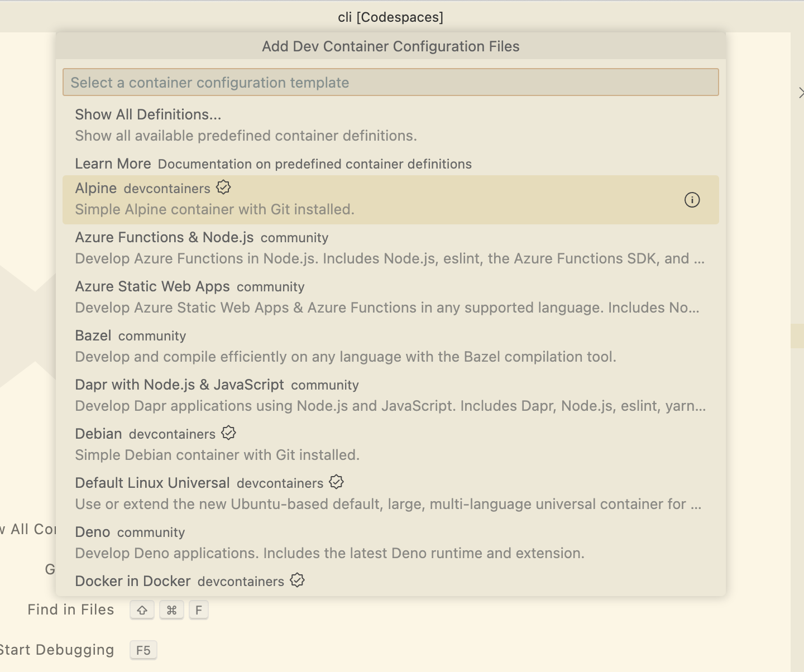Viewport: 804px width, 672px height.
Task: Click the F key icon near Find in Files
Action: point(199,609)
